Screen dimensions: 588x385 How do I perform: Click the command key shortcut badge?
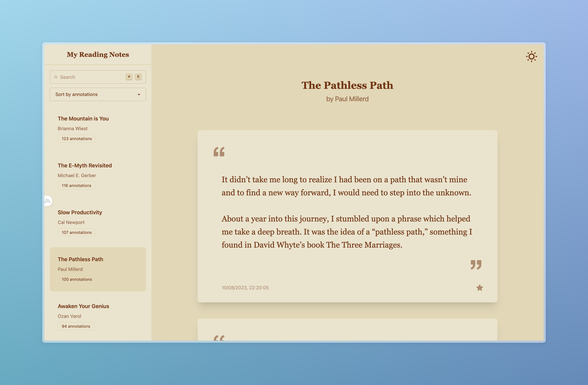click(129, 77)
